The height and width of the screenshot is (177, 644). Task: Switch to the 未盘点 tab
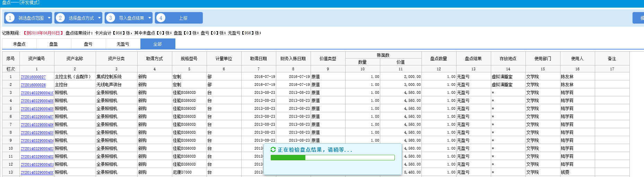pos(19,44)
